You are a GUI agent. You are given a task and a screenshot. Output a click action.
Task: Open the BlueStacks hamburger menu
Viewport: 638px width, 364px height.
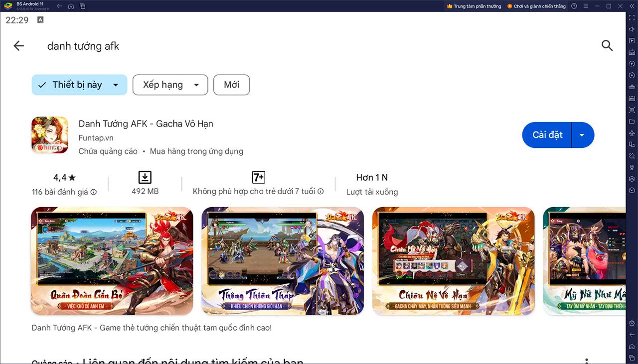586,6
